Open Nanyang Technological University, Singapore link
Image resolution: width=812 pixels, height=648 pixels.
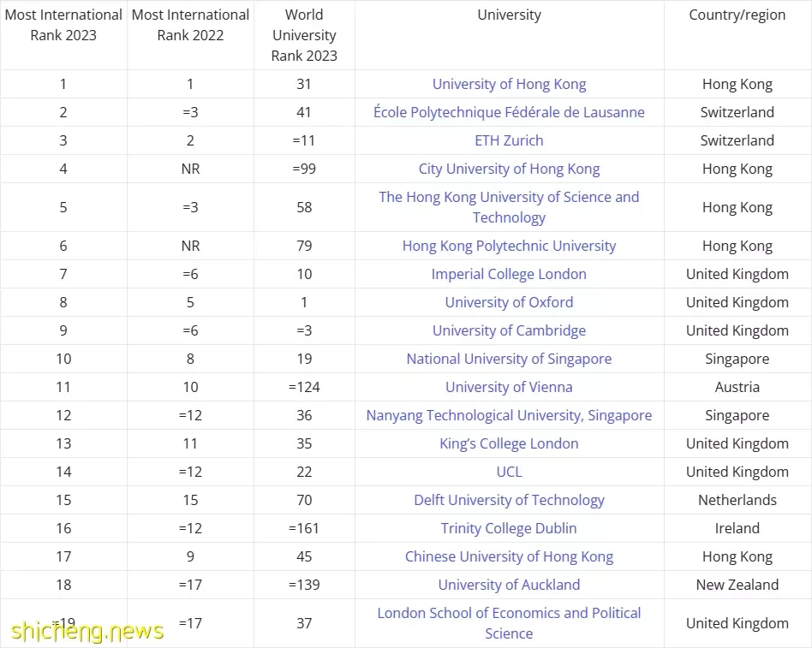[509, 416]
